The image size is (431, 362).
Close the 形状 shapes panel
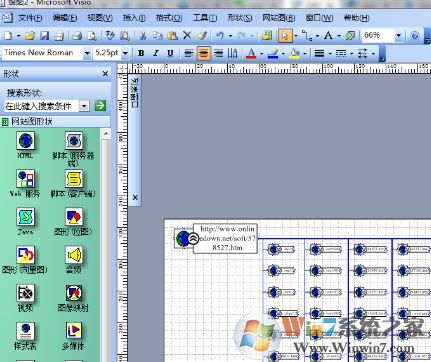(x=105, y=73)
